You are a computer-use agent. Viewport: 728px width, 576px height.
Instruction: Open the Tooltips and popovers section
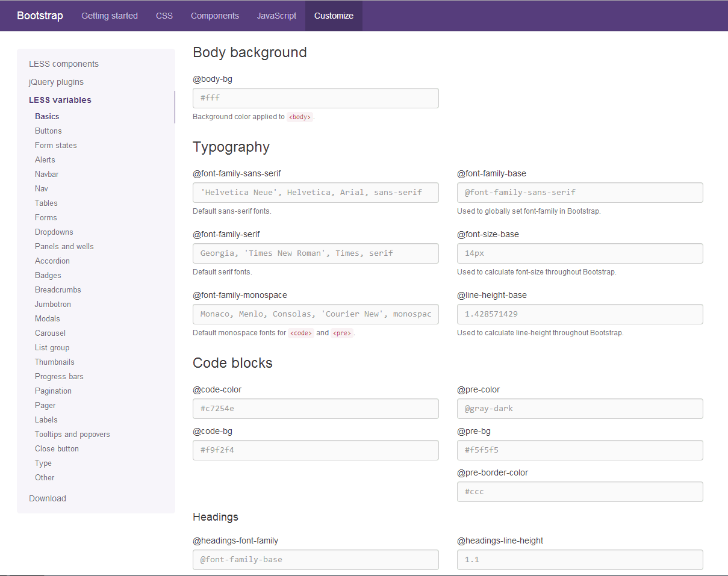(x=72, y=434)
